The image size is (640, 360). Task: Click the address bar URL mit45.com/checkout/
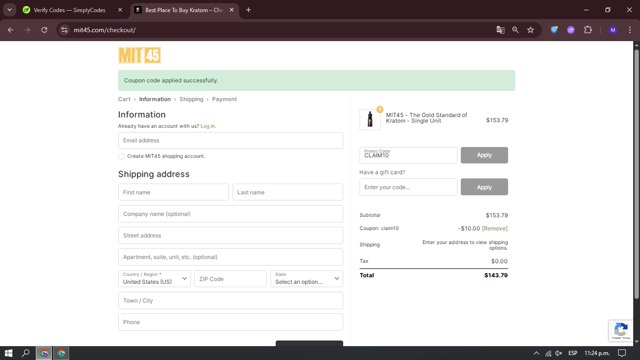tap(105, 30)
